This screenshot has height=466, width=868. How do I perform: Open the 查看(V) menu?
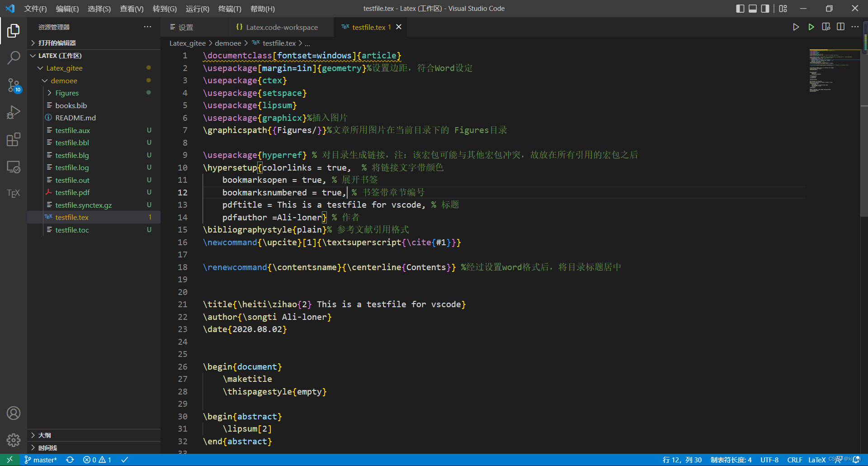click(132, 9)
